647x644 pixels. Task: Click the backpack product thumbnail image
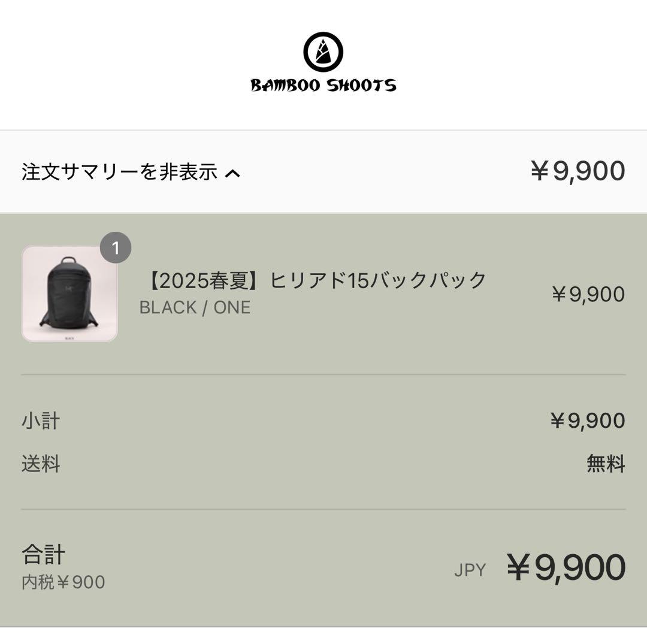(x=69, y=294)
